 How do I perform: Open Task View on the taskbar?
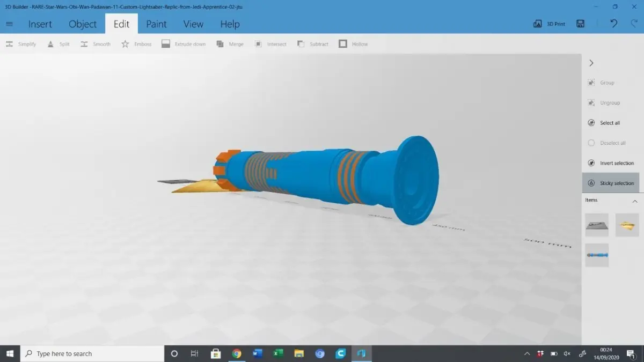194,353
